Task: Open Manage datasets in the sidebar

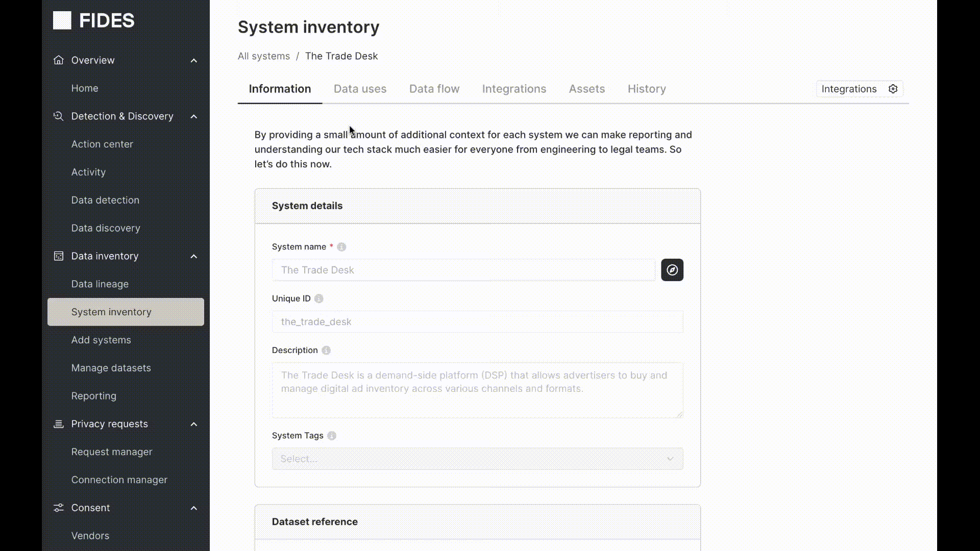Action: tap(111, 368)
